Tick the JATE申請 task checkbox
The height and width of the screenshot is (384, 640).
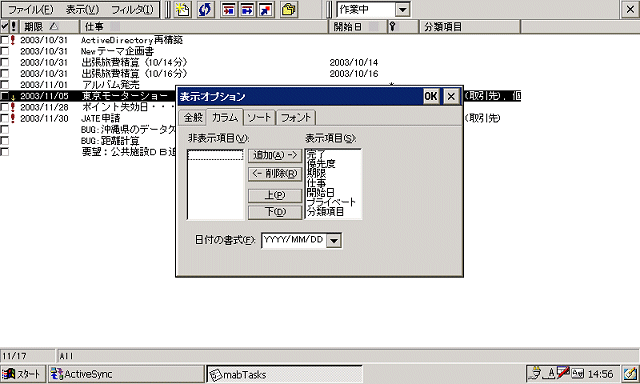(4, 118)
